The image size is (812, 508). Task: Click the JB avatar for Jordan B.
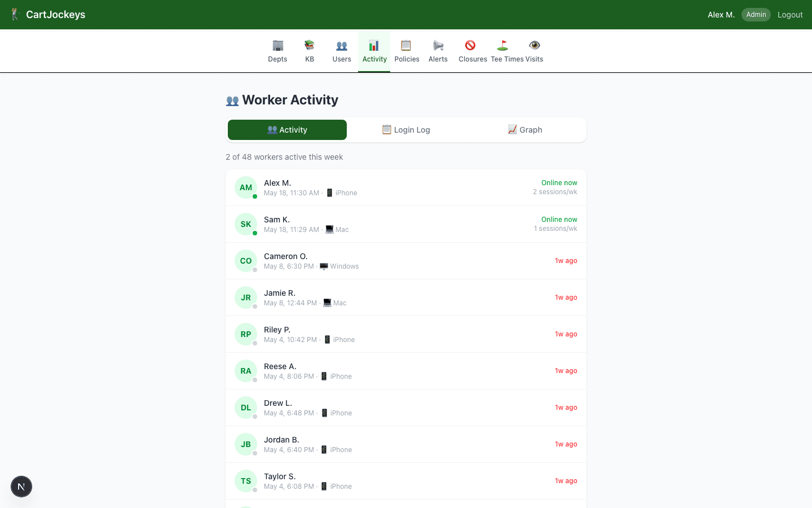(246, 444)
